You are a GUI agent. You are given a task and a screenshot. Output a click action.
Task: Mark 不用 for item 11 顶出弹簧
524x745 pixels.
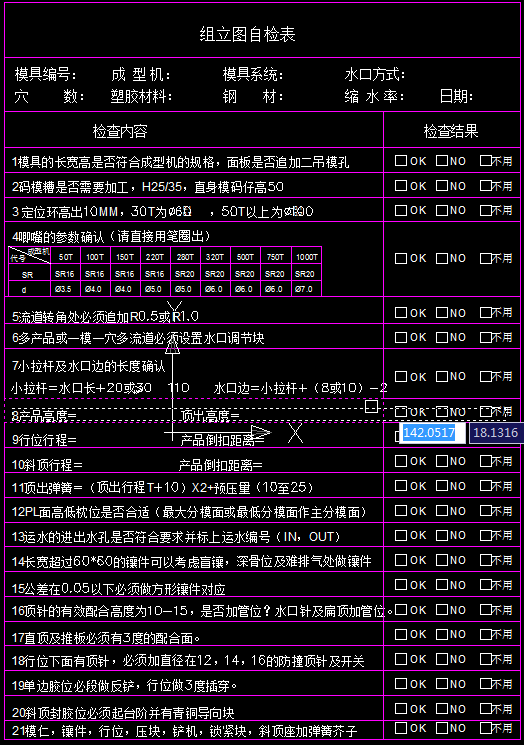(x=485, y=486)
